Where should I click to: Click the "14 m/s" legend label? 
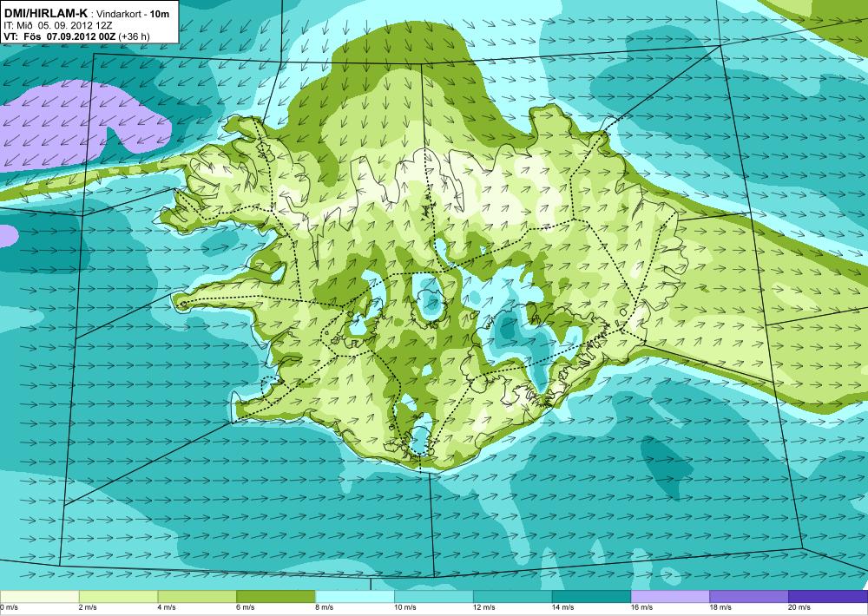tap(563, 607)
